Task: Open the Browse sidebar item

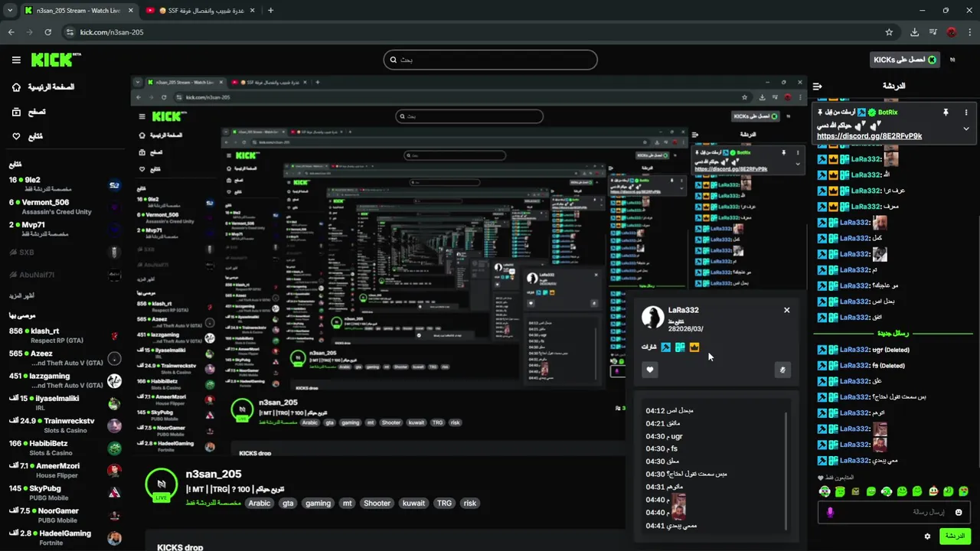Action: coord(28,112)
